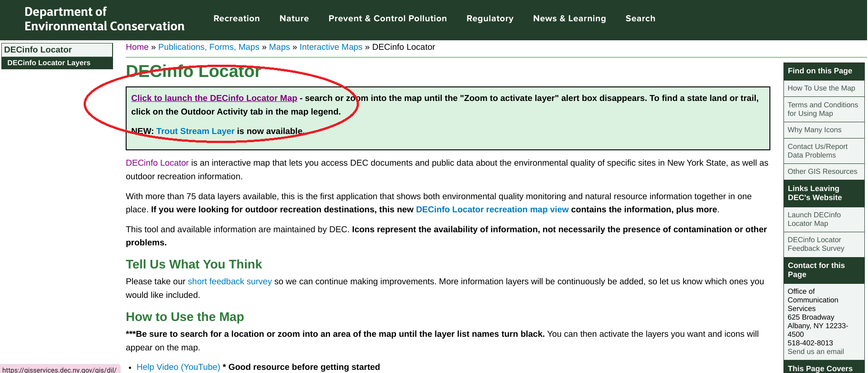Click the 'Tell Us What You Think' heading

pyautogui.click(x=193, y=264)
